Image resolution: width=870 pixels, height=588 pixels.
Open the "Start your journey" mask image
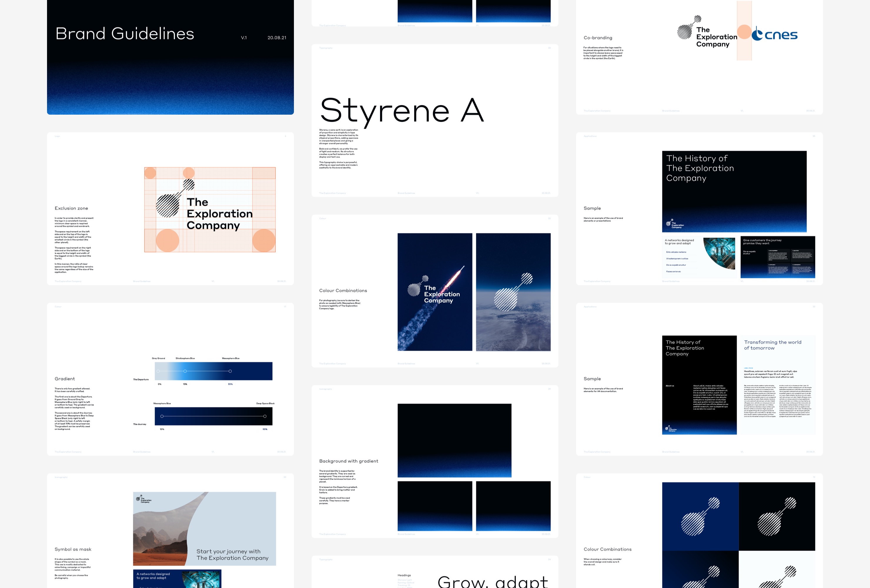point(204,529)
